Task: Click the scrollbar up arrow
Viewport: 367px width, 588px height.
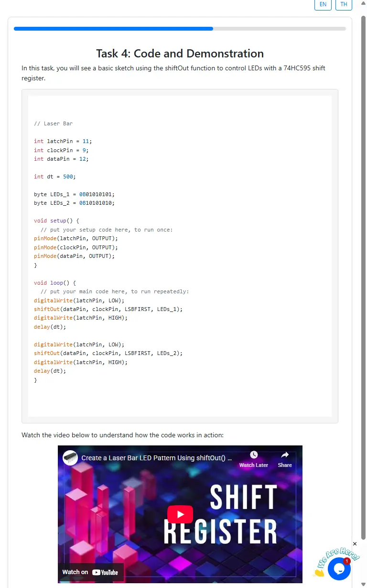Action: (363, 3)
